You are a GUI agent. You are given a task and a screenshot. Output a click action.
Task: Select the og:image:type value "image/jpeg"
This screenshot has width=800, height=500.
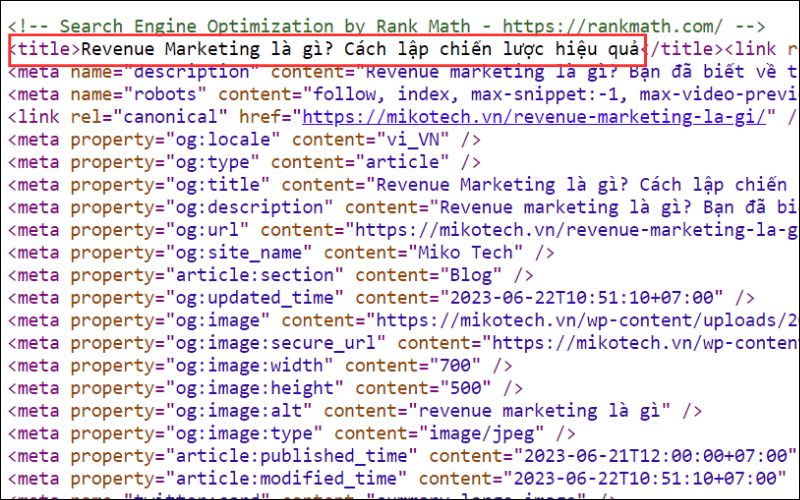pos(482,433)
